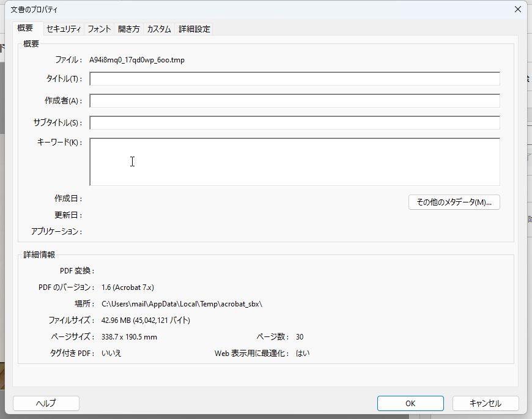Focus the 作成者 input field
The width and height of the screenshot is (532, 419).
point(294,100)
